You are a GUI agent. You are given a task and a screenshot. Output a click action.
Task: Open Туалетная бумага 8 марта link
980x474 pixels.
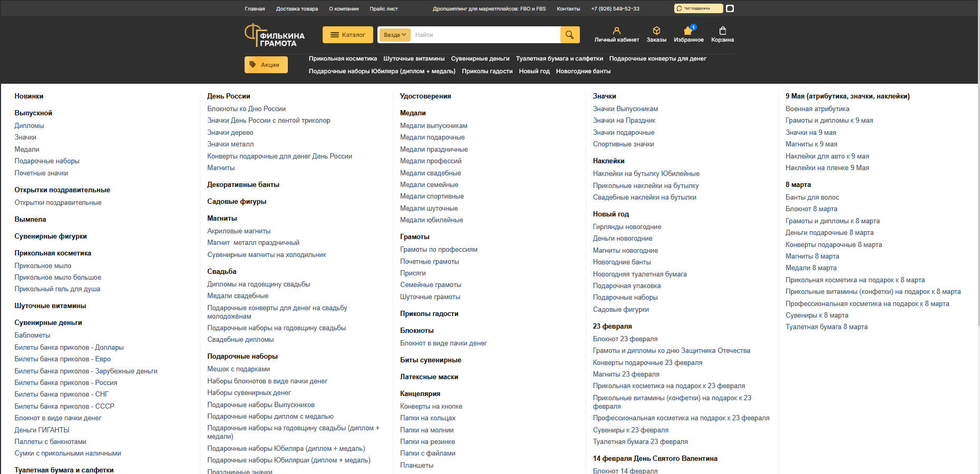pyautogui.click(x=826, y=327)
